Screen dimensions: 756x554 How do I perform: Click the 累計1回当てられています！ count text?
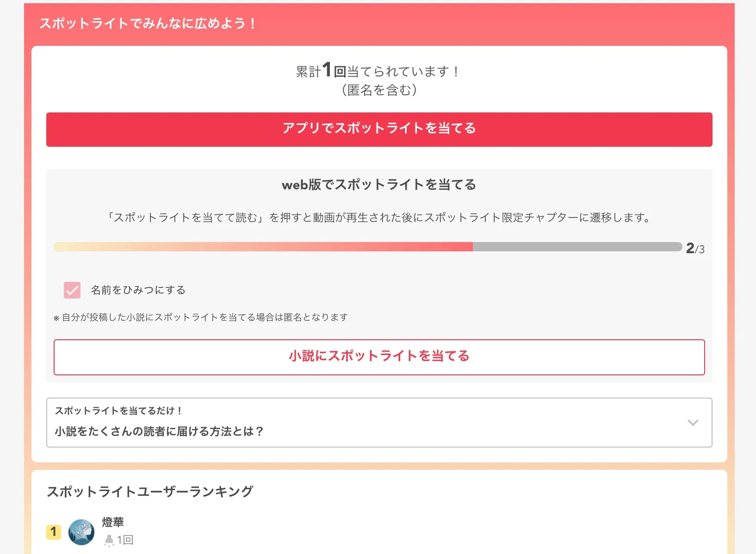pyautogui.click(x=378, y=71)
